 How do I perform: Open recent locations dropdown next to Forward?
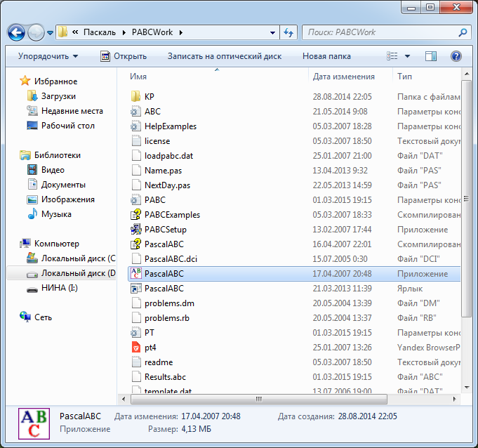coord(51,32)
